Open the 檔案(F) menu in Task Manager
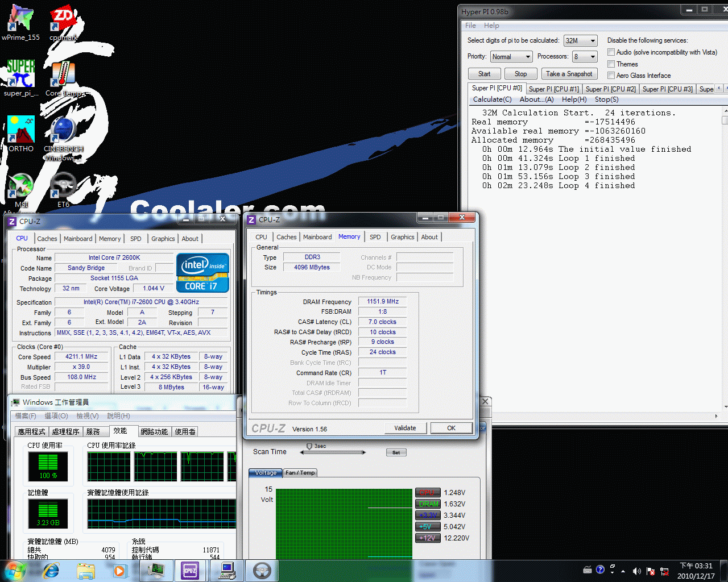Screen dimensions: 728x582 coord(26,416)
